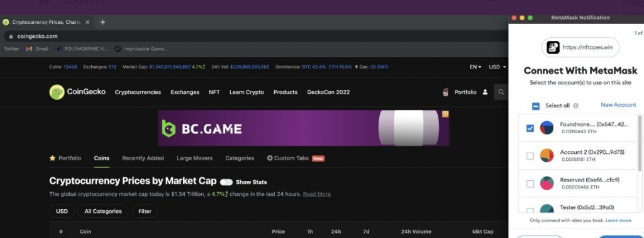Open a new browser tab with plus

[x=103, y=22]
